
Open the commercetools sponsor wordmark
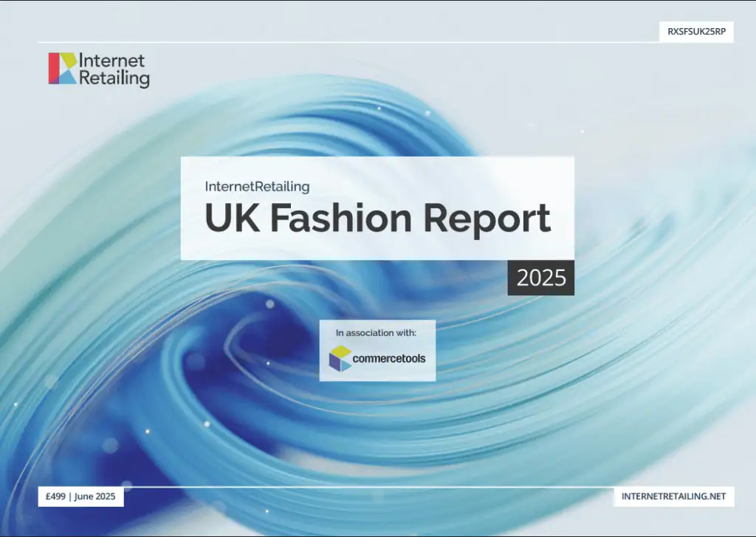(x=389, y=359)
